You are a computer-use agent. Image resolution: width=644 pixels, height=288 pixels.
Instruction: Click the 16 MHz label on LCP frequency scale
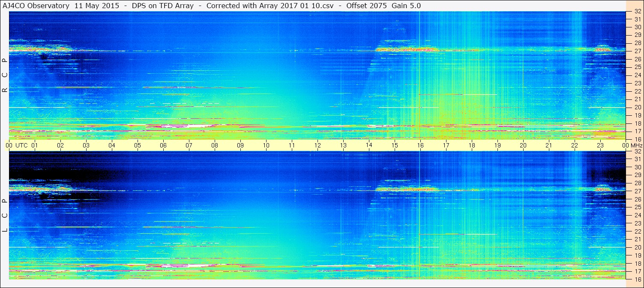(638, 279)
